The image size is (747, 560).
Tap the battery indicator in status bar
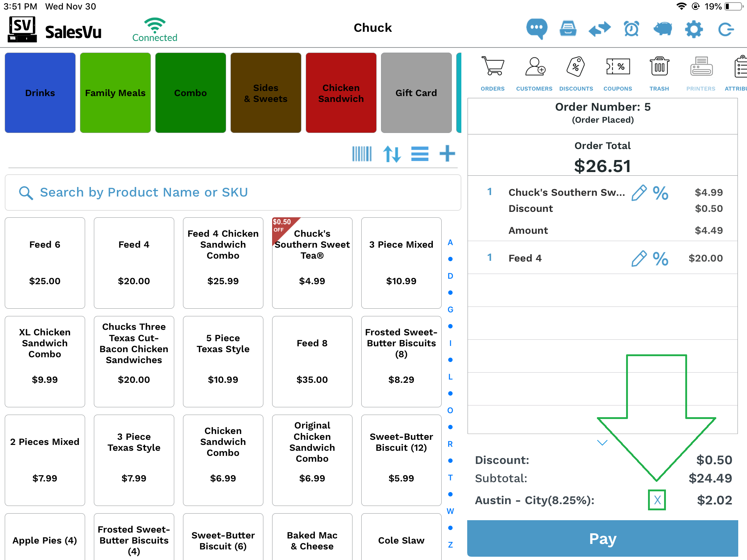point(734,7)
